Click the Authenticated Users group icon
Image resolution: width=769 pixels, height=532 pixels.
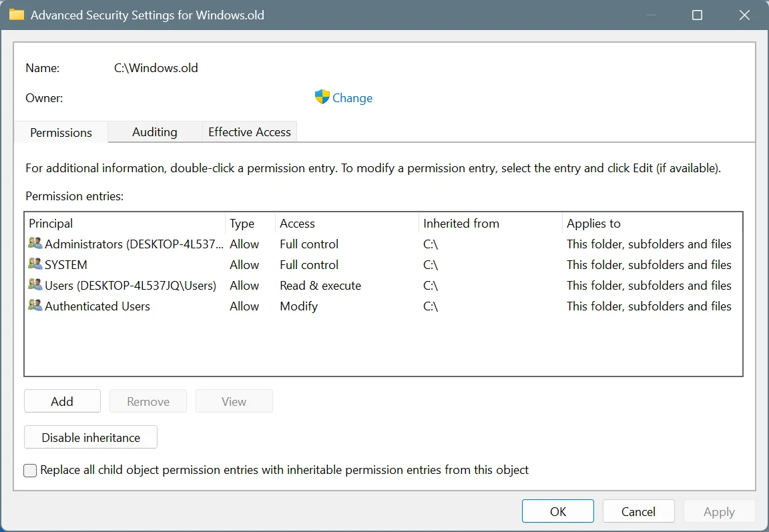35,304
